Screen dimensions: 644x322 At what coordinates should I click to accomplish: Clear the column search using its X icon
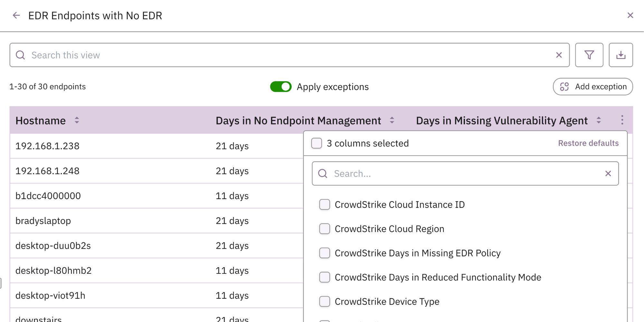pos(608,174)
